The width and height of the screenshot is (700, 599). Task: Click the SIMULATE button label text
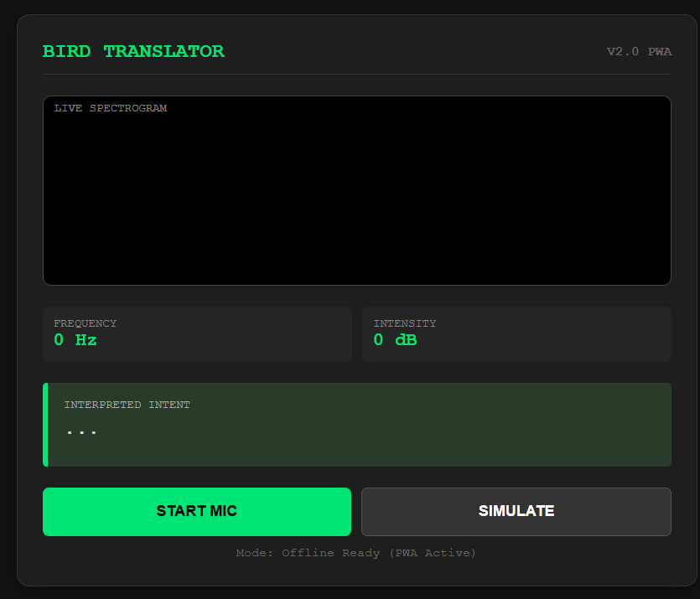click(x=516, y=511)
